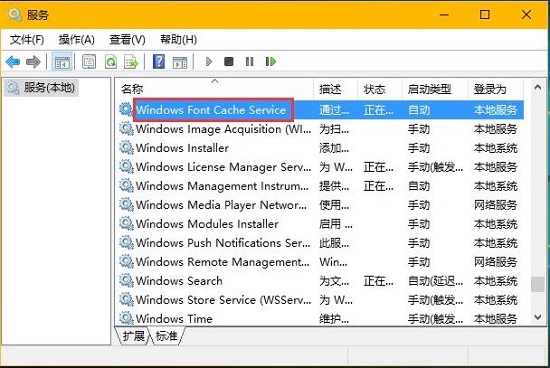550x368 pixels.
Task: Click 网络服务 logon of Windows Media Player row
Action: pos(495,205)
